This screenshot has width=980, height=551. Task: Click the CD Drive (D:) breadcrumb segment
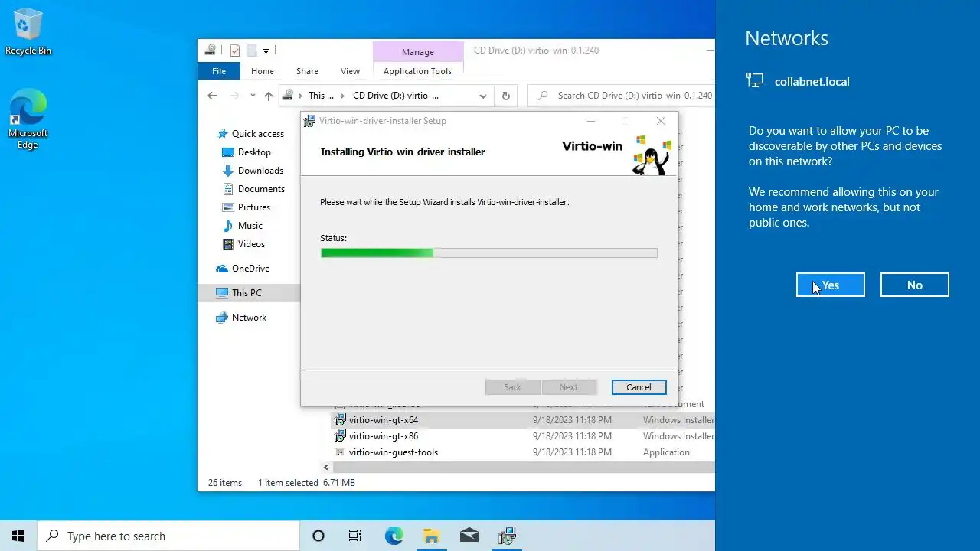pos(396,96)
